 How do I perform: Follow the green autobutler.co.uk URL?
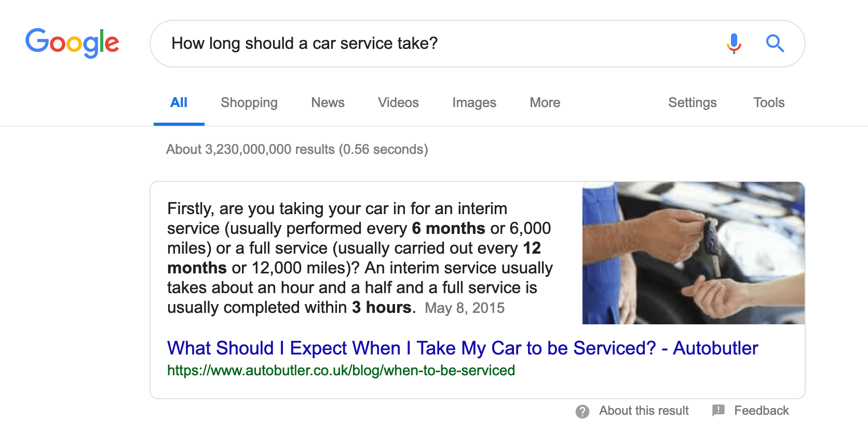point(341,370)
